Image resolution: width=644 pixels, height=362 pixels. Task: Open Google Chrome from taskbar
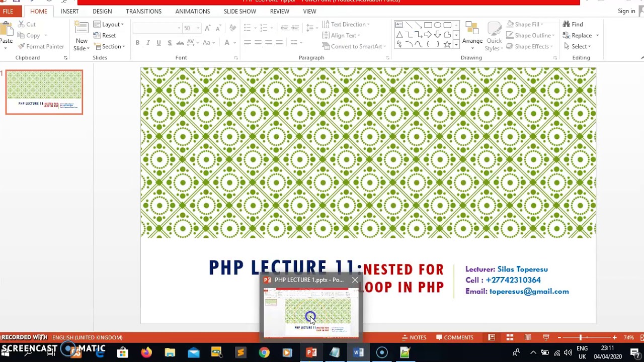tap(264, 353)
